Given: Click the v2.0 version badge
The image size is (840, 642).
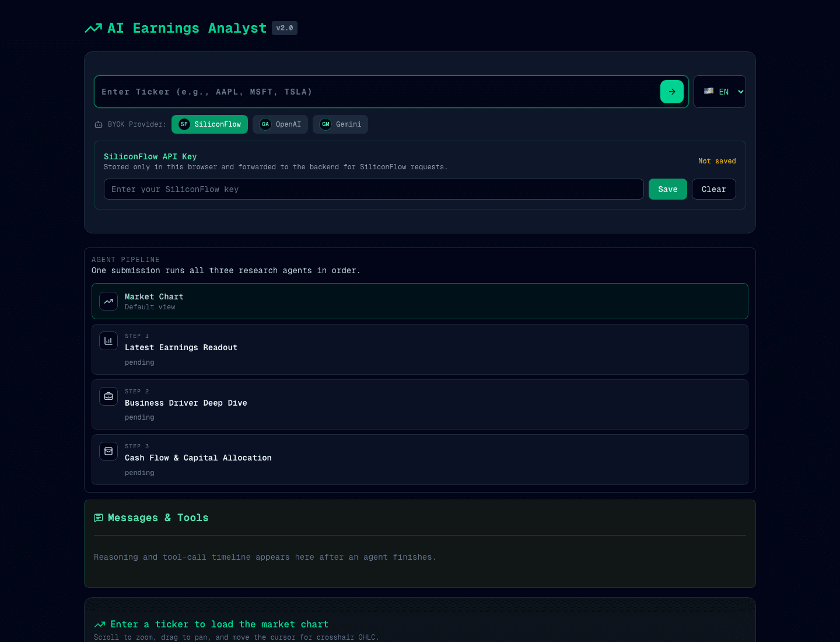Looking at the screenshot, I should click(x=285, y=28).
